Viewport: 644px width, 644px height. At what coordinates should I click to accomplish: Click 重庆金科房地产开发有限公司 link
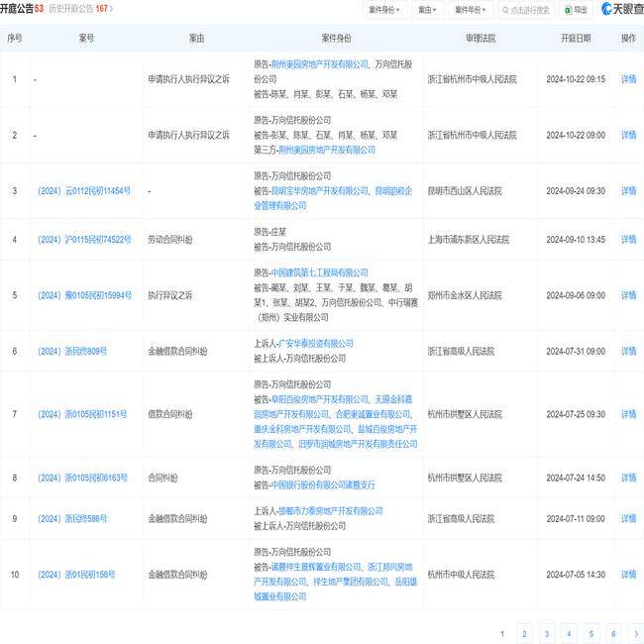(x=302, y=429)
